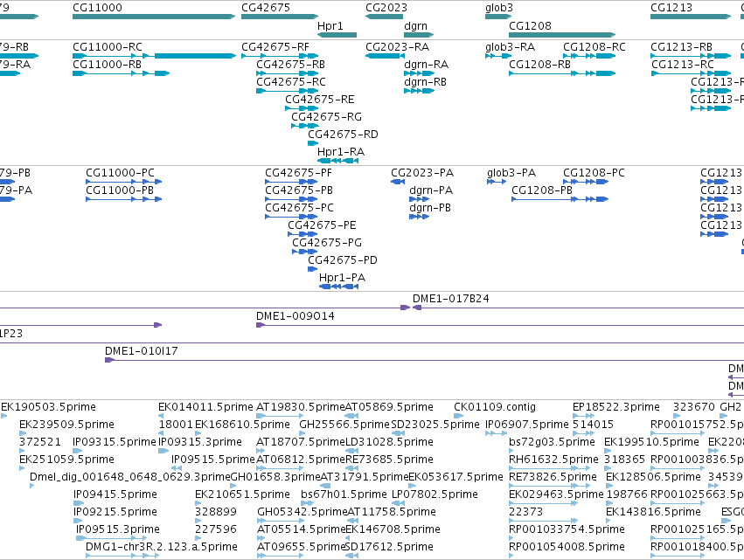Select BAC clone DME1-009O14
The width and height of the screenshot is (744, 560).
(x=500, y=325)
